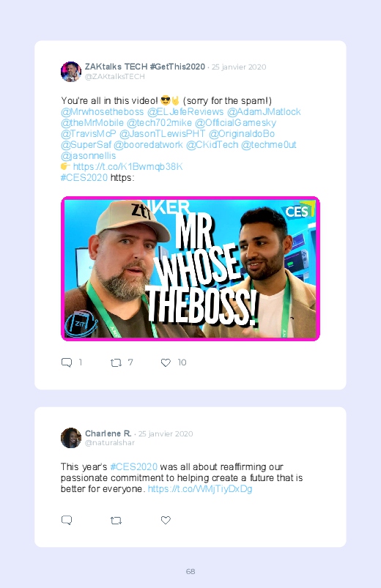Retweet Charlene R.'s CES2020 tweet

pyautogui.click(x=116, y=521)
